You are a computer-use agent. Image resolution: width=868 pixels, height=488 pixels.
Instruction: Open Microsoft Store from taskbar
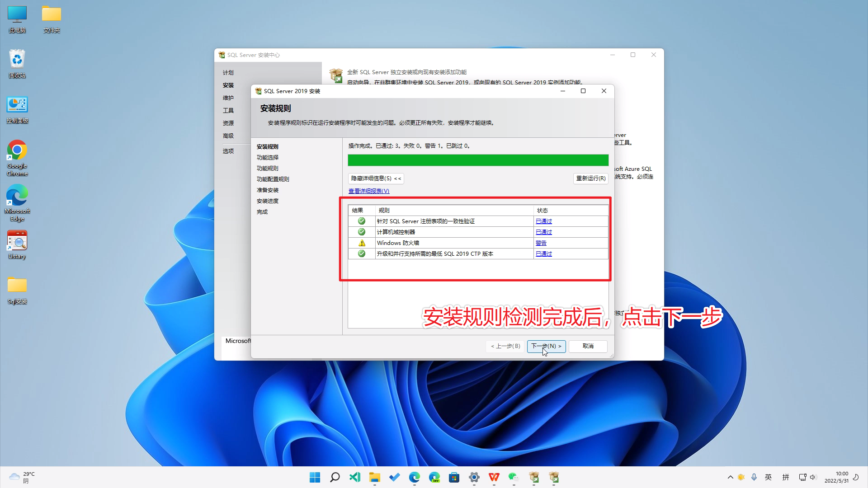pyautogui.click(x=454, y=477)
